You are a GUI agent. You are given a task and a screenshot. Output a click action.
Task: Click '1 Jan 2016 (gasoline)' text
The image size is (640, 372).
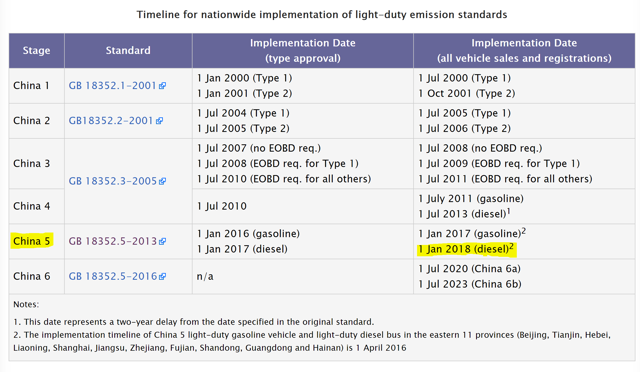(248, 234)
